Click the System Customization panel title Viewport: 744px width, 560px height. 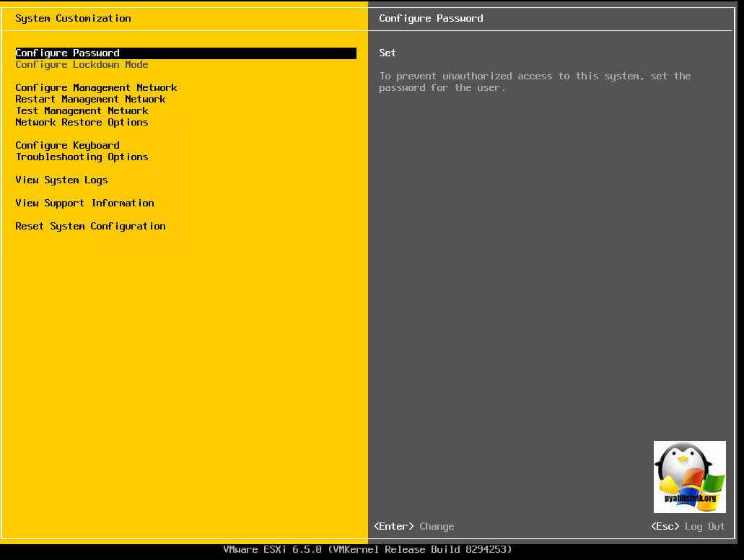(73, 18)
